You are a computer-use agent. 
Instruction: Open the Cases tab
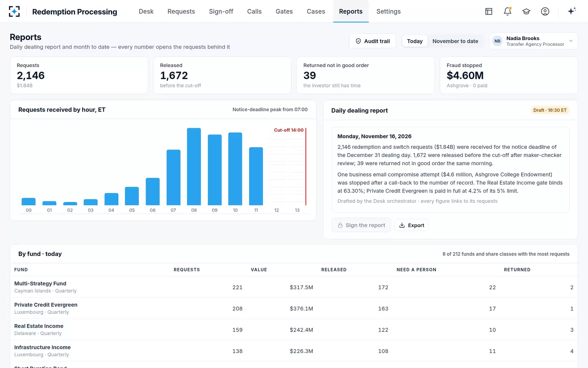tap(316, 11)
